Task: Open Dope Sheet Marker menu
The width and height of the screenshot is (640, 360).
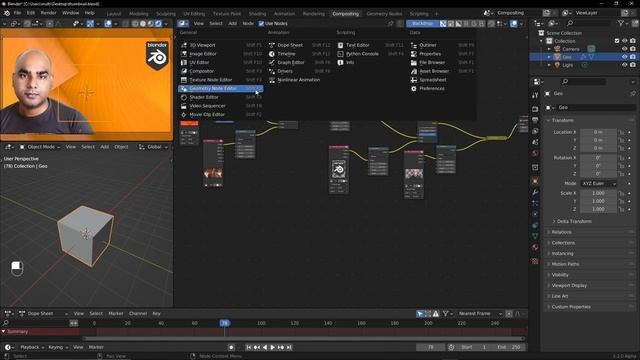Action: tap(116, 313)
